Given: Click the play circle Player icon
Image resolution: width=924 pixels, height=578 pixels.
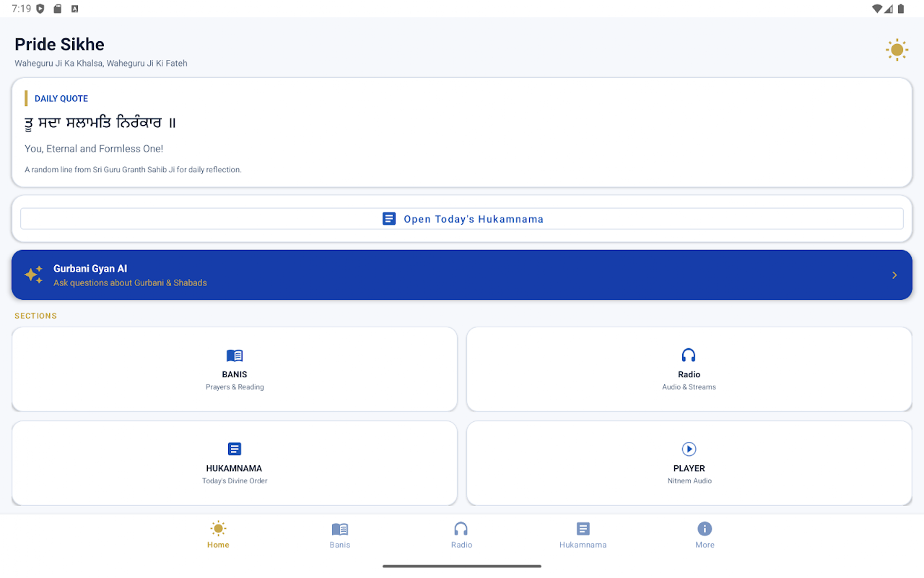Looking at the screenshot, I should [x=689, y=449].
